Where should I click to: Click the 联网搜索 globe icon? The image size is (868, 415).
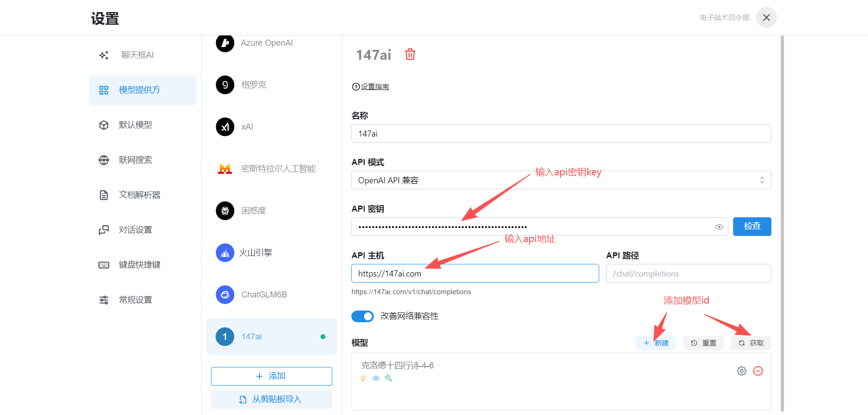point(104,160)
